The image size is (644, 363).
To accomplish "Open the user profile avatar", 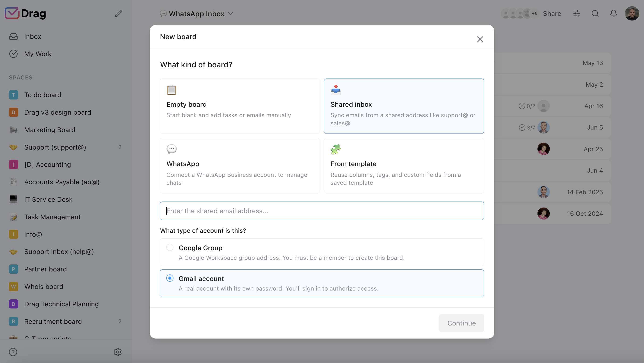I will click(x=632, y=14).
